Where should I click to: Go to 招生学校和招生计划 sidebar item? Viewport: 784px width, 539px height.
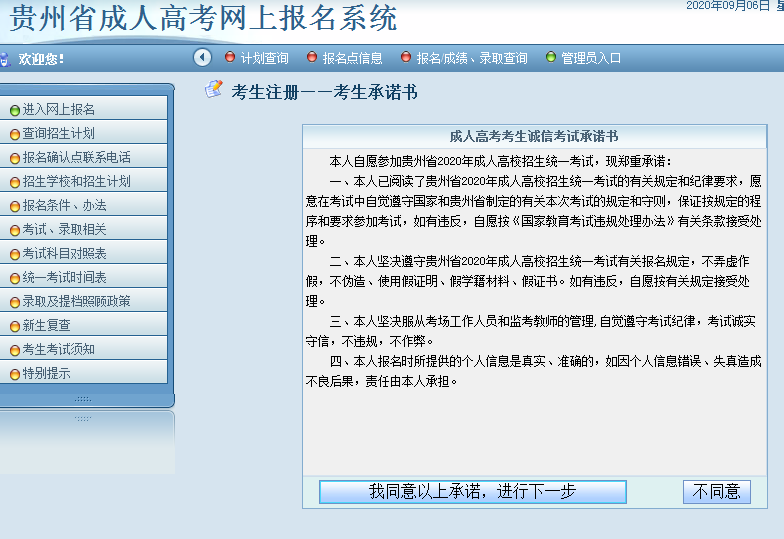coord(77,181)
